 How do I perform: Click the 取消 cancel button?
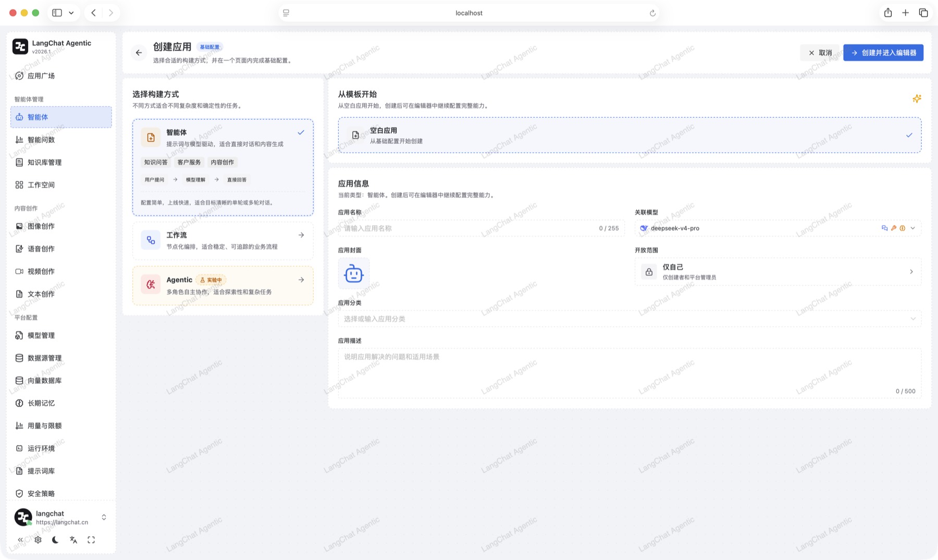(820, 53)
